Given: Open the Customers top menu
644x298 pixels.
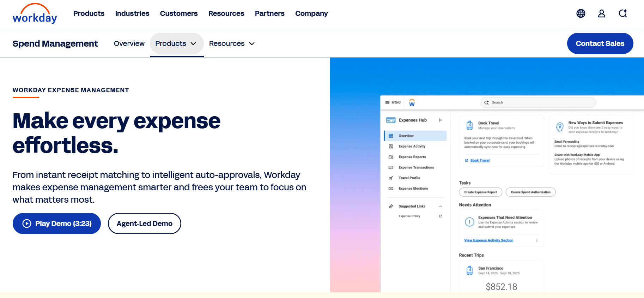Looking at the screenshot, I should (179, 13).
